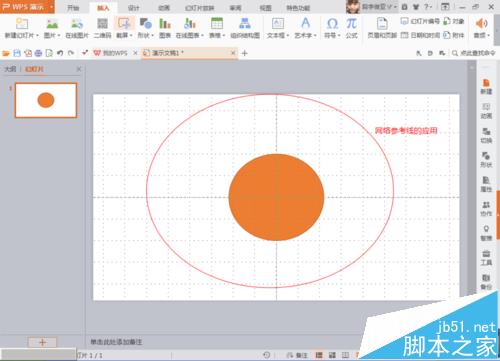500x361 pixels.
Task: Open 新建 in the right sidebar
Action: (x=486, y=87)
